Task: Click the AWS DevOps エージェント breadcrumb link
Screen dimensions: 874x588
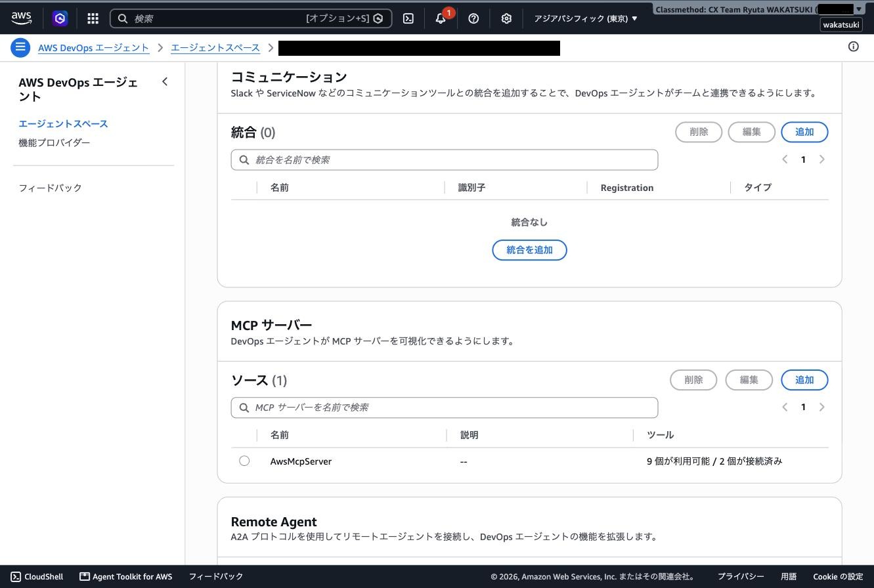Action: [93, 47]
